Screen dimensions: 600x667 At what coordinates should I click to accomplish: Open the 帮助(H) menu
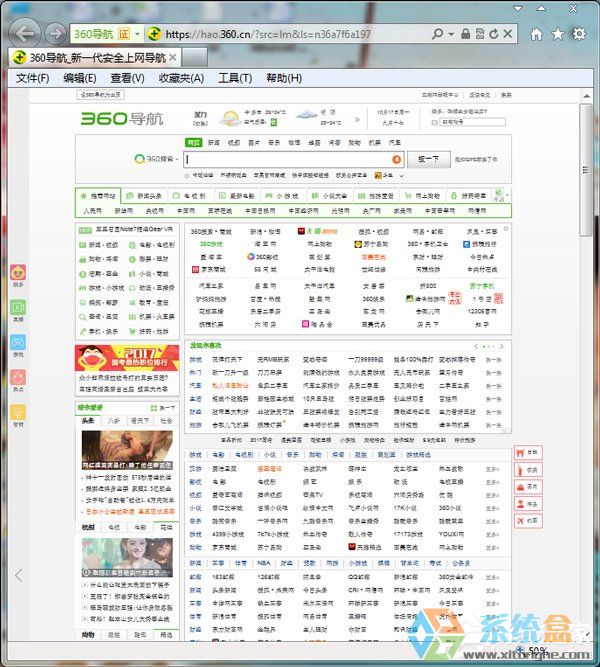(x=284, y=78)
